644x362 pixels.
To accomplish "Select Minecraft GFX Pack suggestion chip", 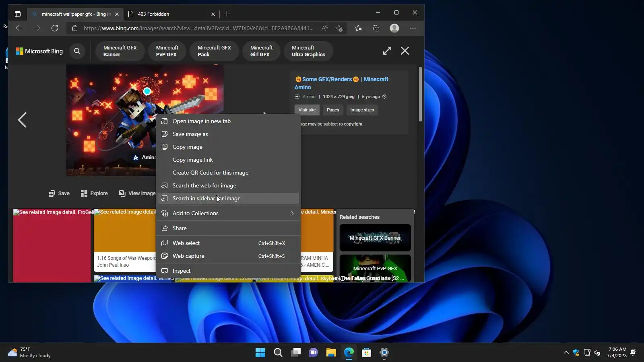I will [214, 51].
